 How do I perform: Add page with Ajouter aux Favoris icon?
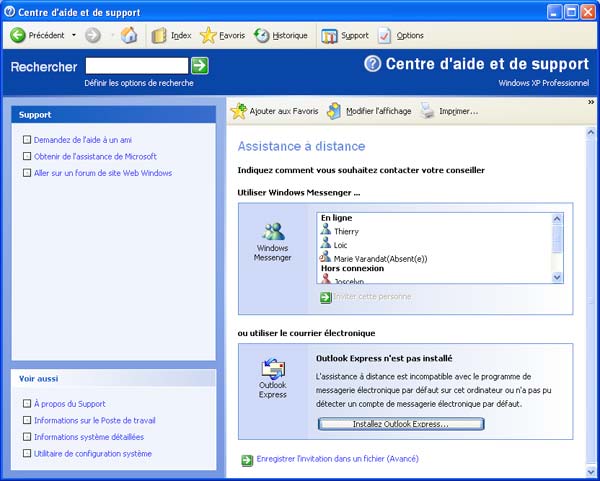239,111
